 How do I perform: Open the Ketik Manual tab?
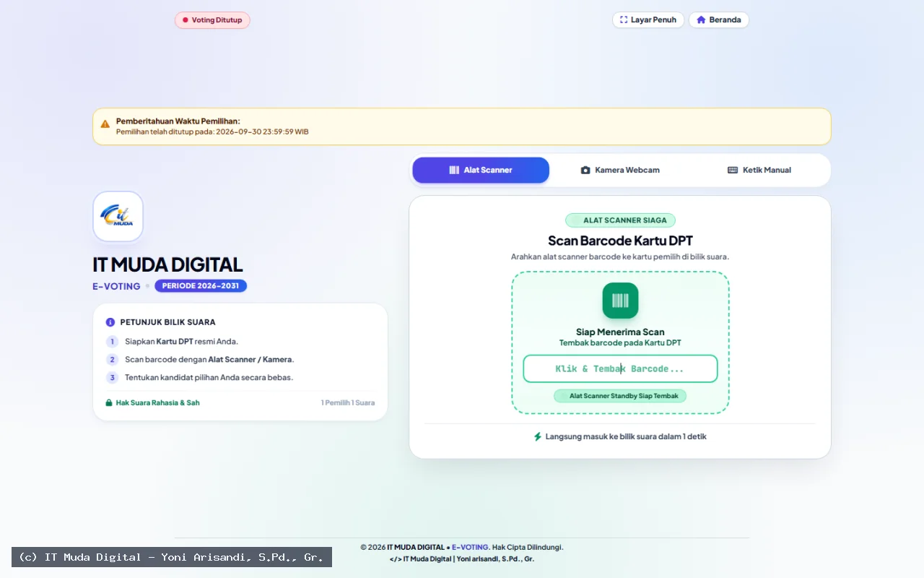coord(759,170)
